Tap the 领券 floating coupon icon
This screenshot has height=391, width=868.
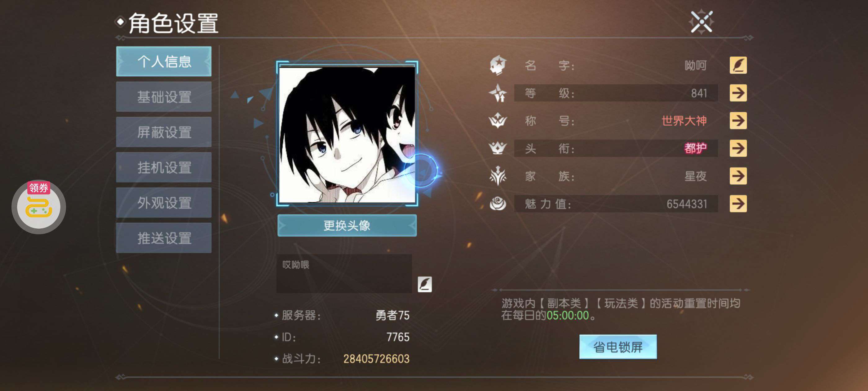[39, 206]
